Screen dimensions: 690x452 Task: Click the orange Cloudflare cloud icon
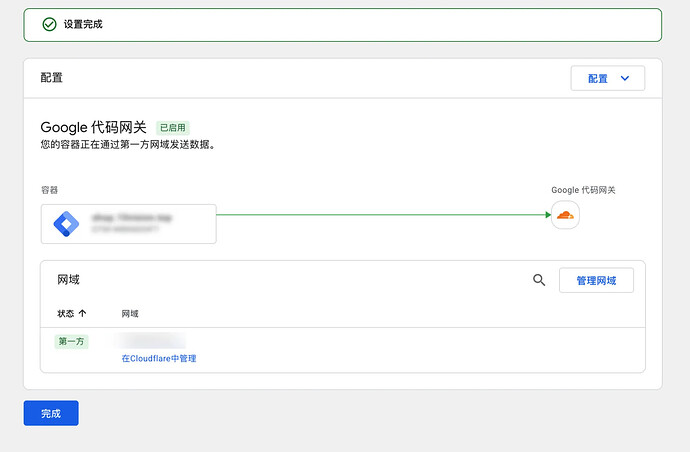pyautogui.click(x=565, y=215)
